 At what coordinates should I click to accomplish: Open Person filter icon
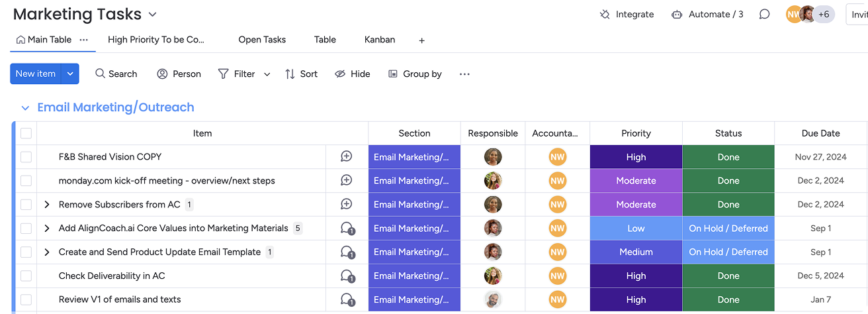(x=162, y=74)
